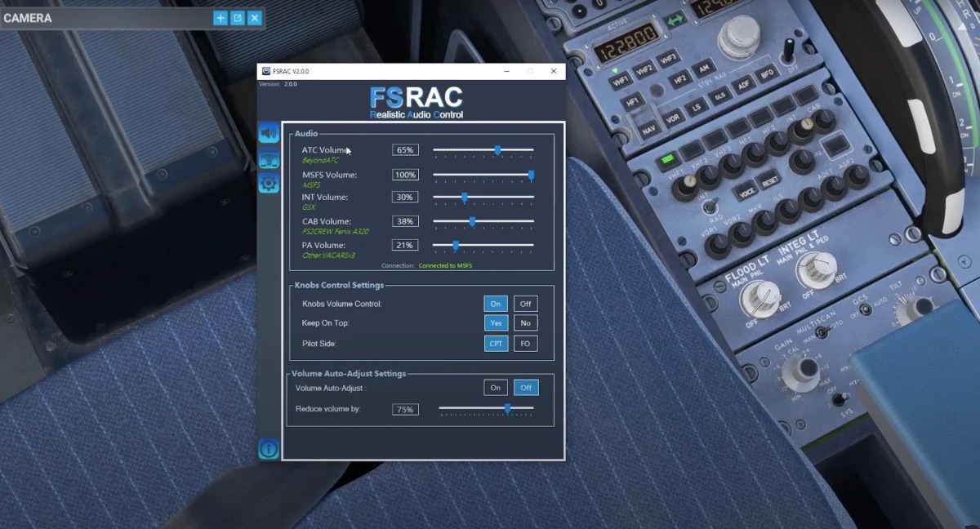Click the AM button on cockpit radio panel
The height and width of the screenshot is (529, 980).
(x=702, y=69)
